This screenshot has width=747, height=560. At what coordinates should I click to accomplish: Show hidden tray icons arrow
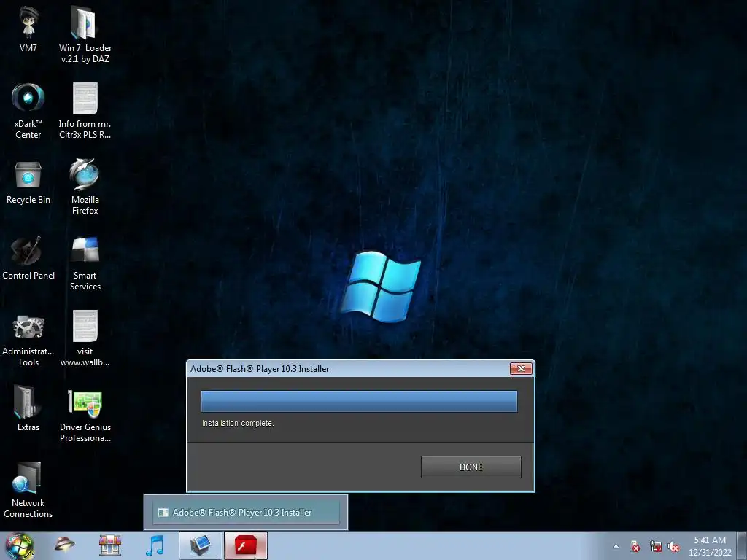click(x=616, y=546)
